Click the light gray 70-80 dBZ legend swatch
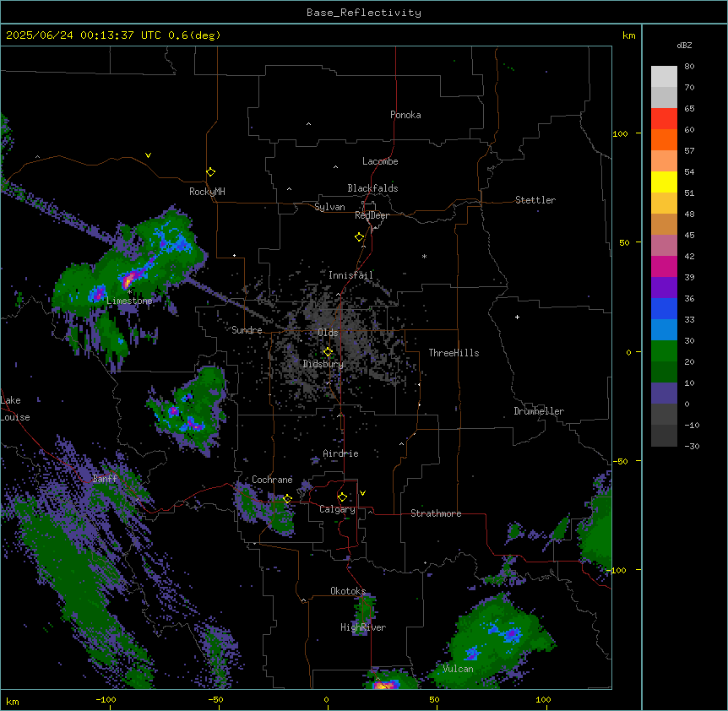Screen dimensions: 728x711 664,77
